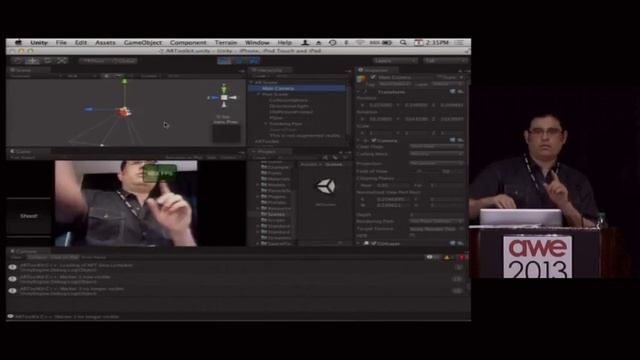Image resolution: width=640 pixels, height=360 pixels.
Task: Click the Pause button in Unity toolbar
Action: pos(239,61)
